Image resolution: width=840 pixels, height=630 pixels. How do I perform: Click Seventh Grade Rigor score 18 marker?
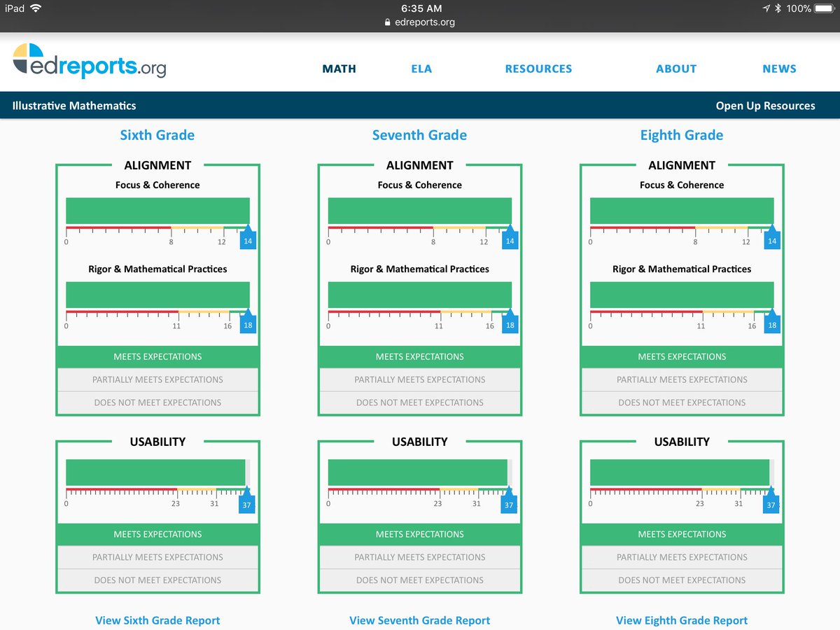point(510,322)
